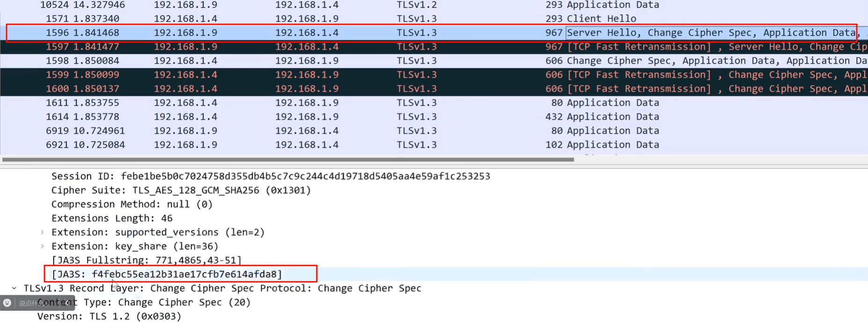Click the time value 1.837340

(x=96, y=19)
